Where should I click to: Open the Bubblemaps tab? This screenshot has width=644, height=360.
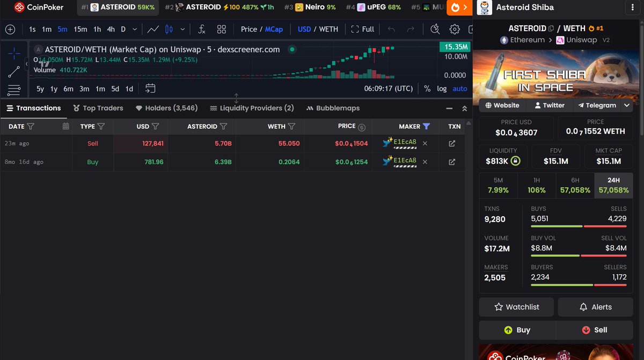pyautogui.click(x=333, y=108)
